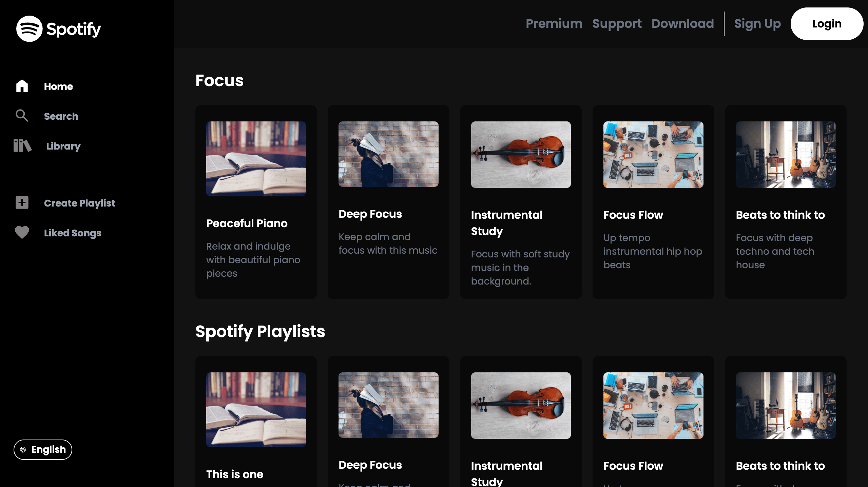Open Premium in top navigation
Image resolution: width=868 pixels, height=487 pixels.
[x=554, y=24]
